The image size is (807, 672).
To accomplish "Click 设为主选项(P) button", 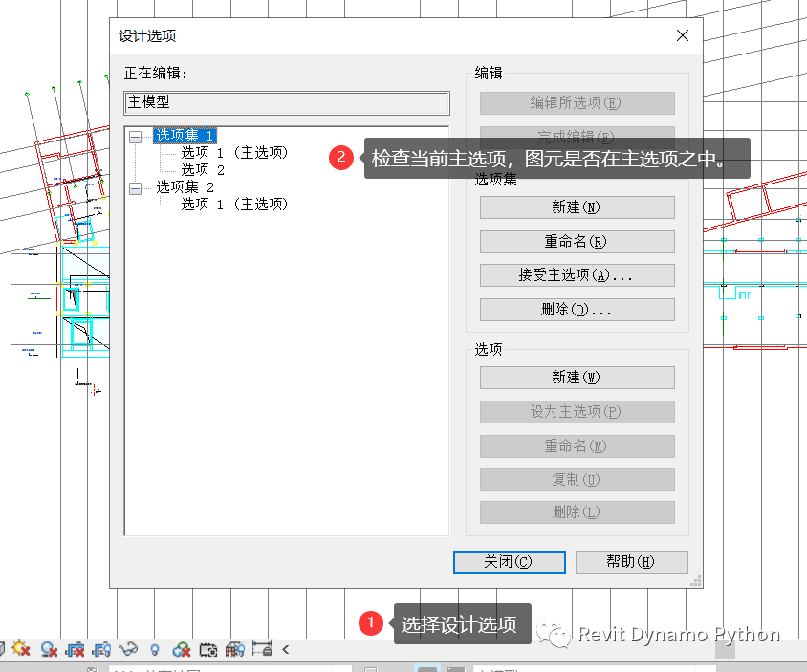I will tap(577, 412).
